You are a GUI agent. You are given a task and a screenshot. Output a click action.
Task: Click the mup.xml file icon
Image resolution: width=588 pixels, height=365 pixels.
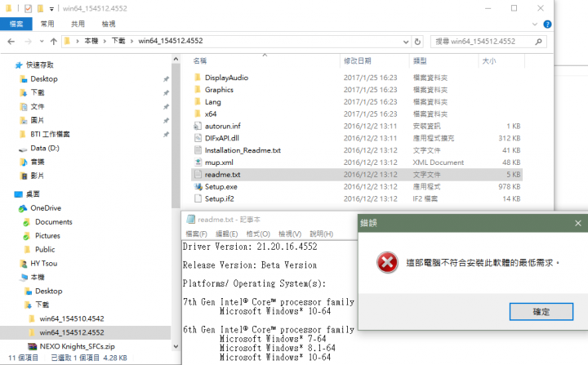coord(198,162)
